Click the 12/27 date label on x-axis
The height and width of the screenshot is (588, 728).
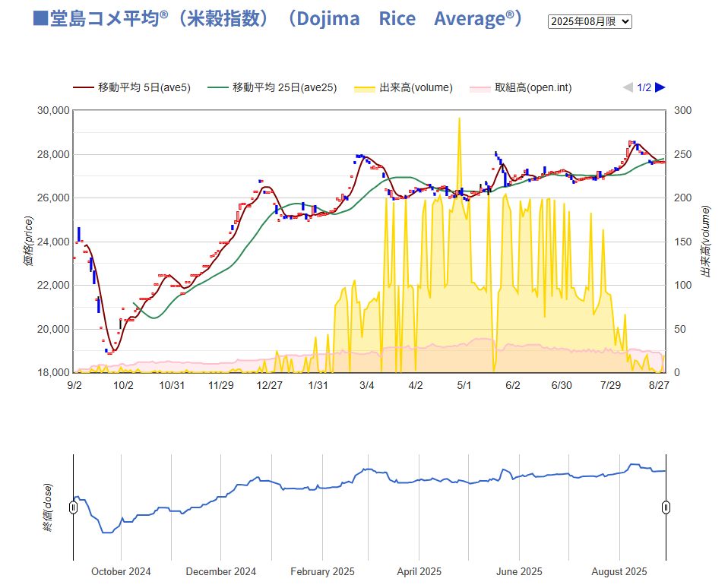click(269, 385)
